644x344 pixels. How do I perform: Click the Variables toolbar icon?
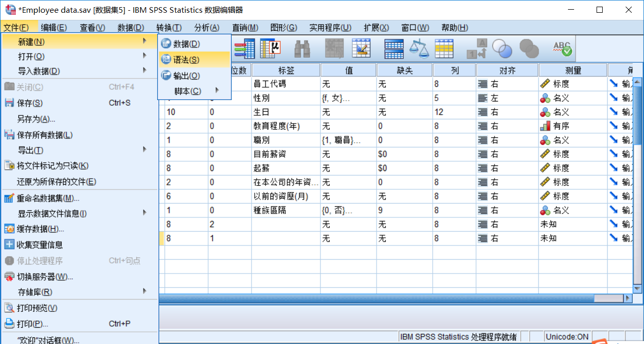pos(244,48)
